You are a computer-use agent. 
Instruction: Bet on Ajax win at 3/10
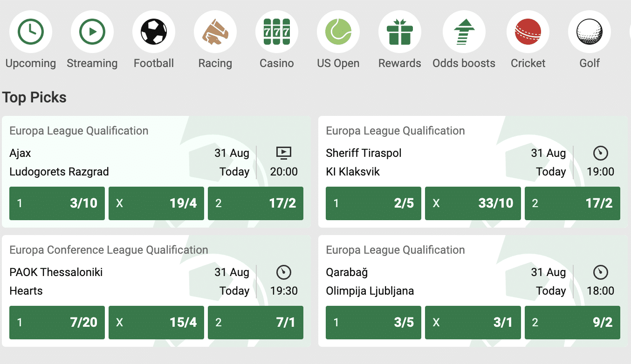click(x=57, y=203)
